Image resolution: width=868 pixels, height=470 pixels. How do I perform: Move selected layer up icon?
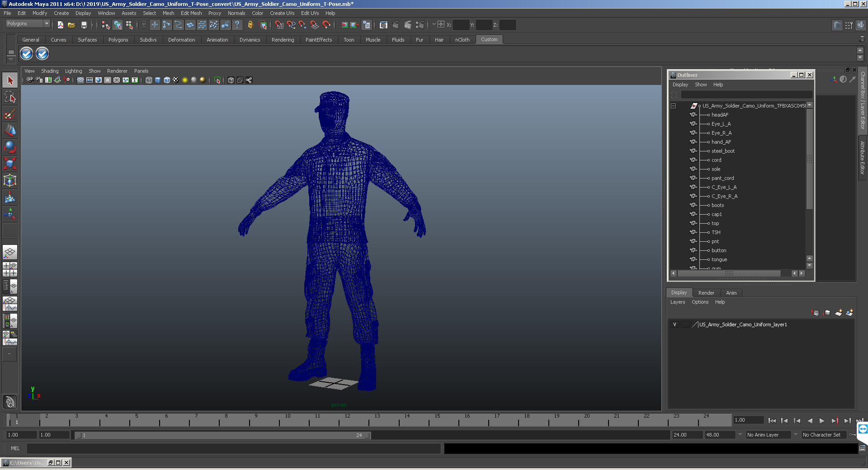point(816,312)
